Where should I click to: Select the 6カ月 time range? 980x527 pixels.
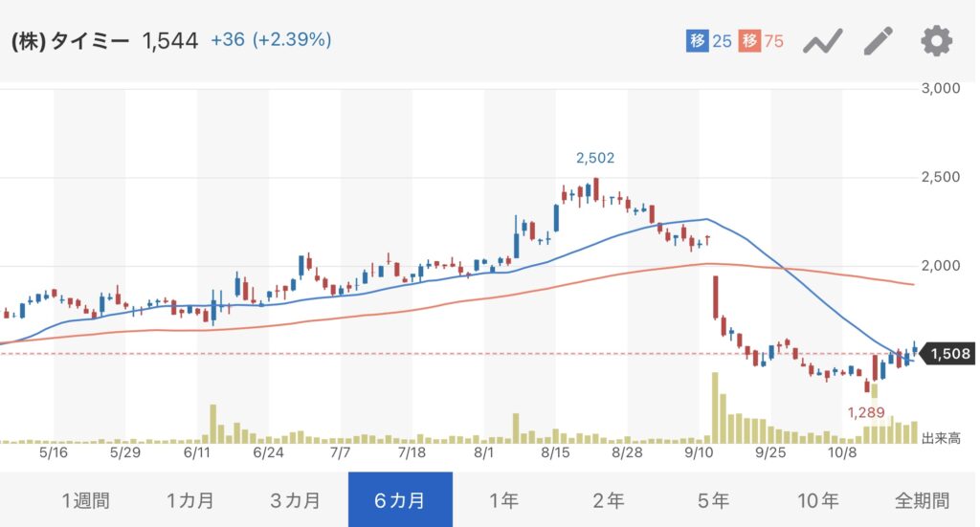tap(400, 499)
